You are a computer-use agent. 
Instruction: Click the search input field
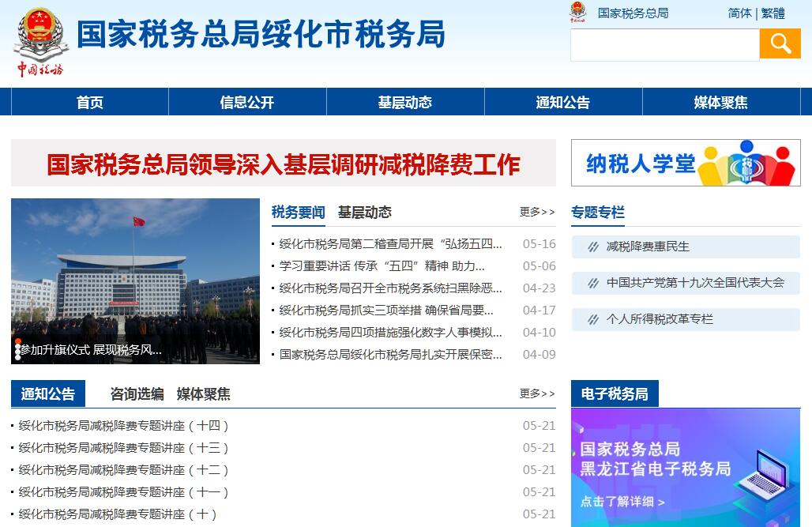pyautogui.click(x=664, y=45)
